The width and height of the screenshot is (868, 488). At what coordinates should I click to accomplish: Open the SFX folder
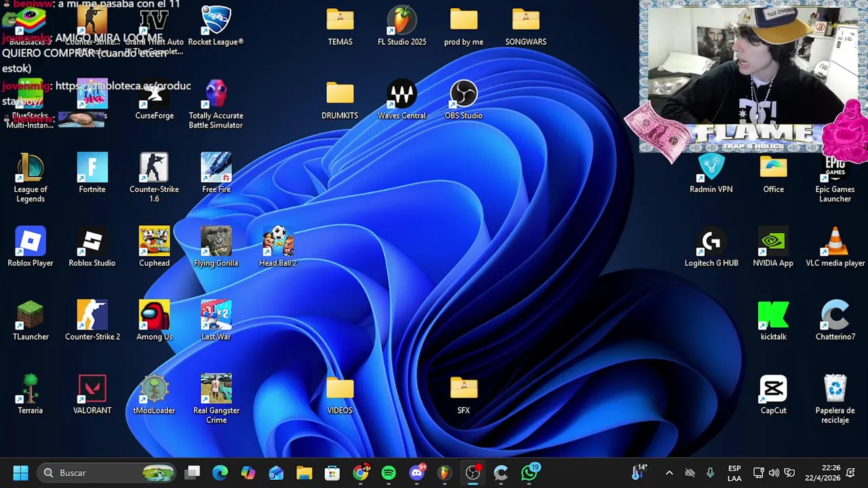[x=463, y=395]
